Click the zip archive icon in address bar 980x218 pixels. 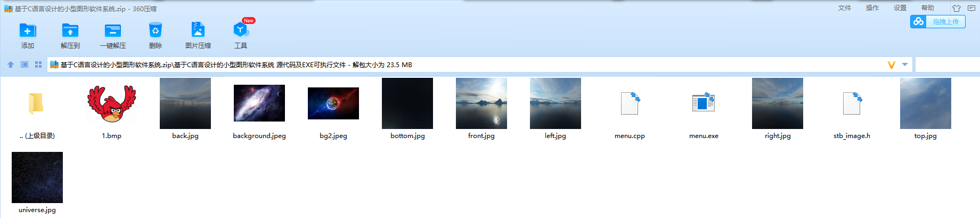point(54,65)
